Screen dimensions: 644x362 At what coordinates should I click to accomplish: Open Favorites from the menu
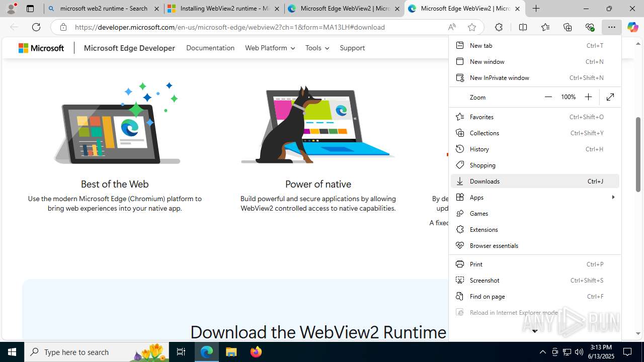tap(535, 117)
